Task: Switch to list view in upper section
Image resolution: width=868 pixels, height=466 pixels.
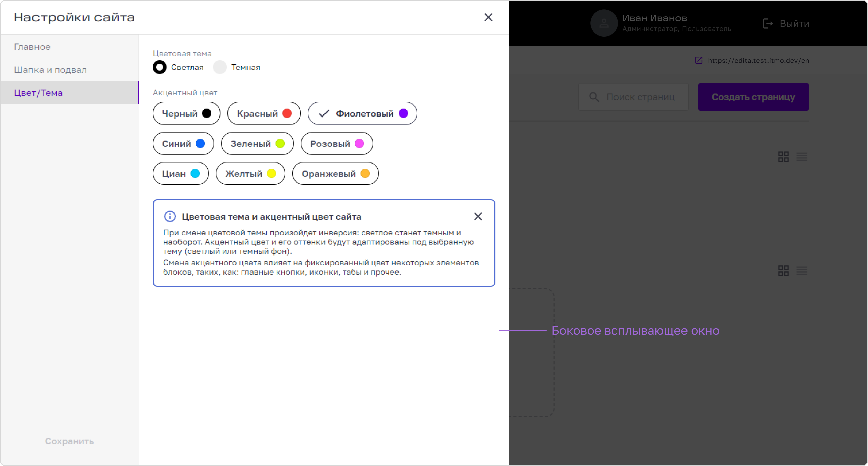Action: point(802,157)
